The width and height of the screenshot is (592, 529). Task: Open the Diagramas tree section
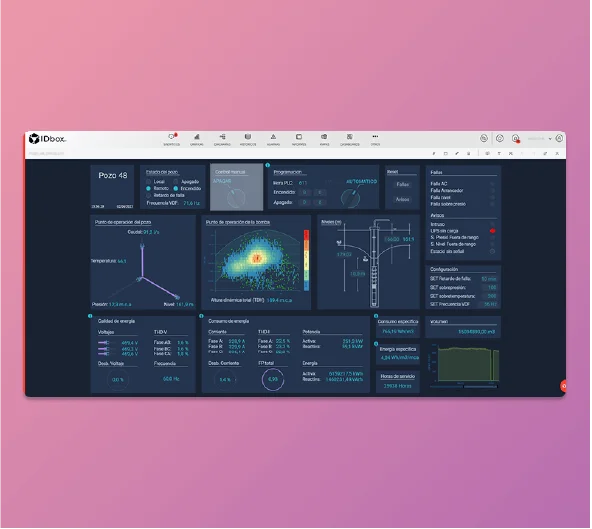tap(222, 139)
